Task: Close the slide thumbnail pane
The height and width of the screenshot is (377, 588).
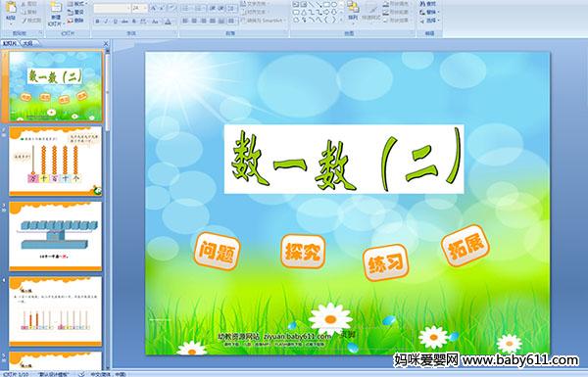Action: tap(106, 43)
